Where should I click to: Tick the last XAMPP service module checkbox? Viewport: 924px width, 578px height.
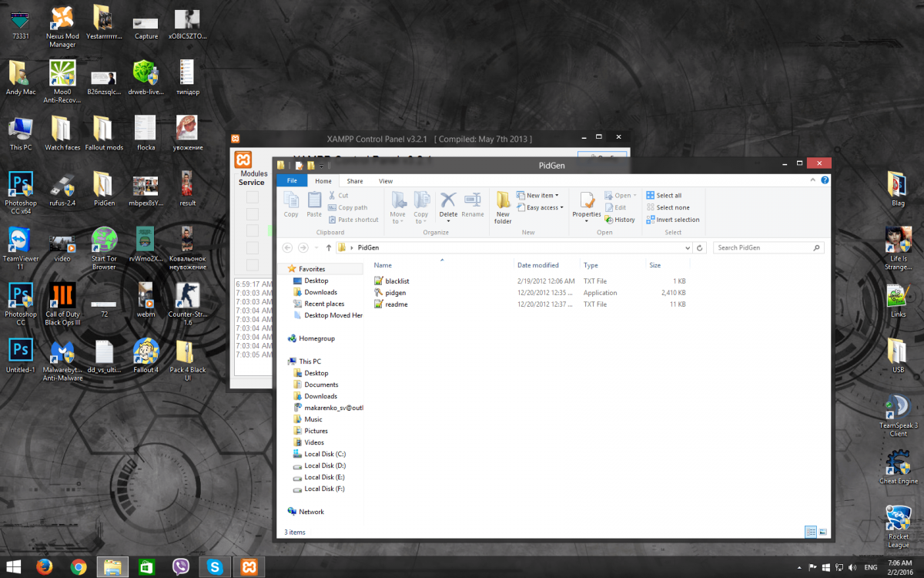[252, 264]
